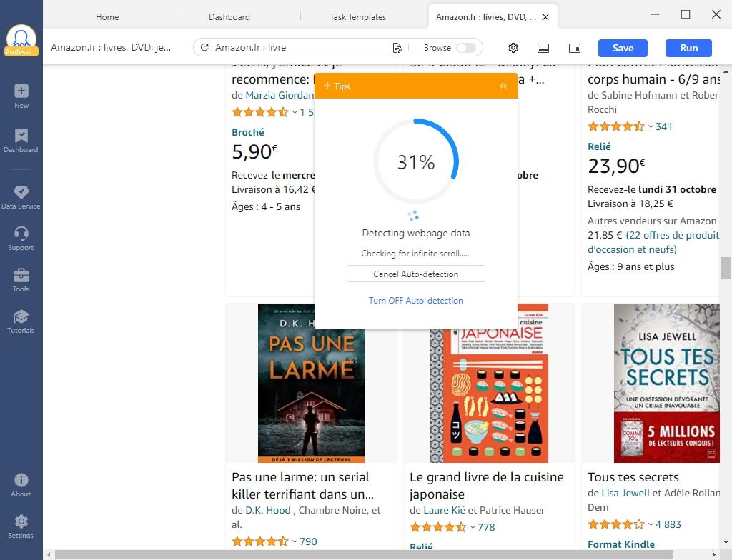Click Cancel Auto-detection button
This screenshot has width=732, height=560.
[416, 274]
